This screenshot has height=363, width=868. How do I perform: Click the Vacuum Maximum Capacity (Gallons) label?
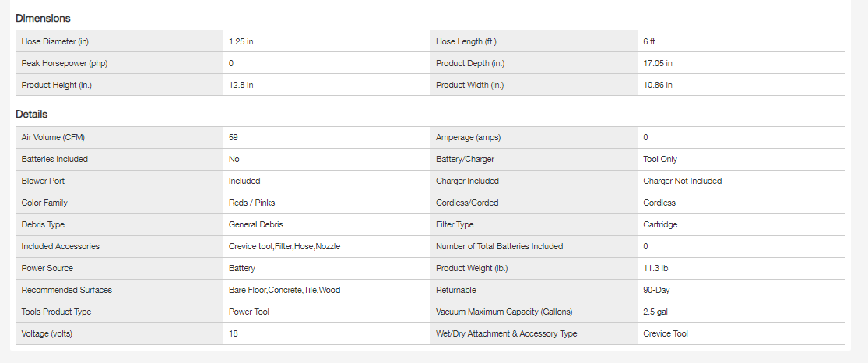tap(504, 312)
